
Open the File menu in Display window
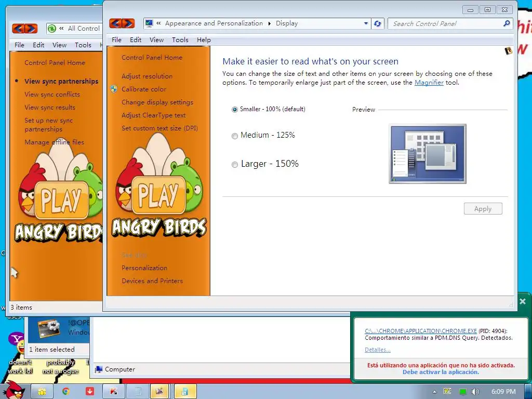[116, 40]
